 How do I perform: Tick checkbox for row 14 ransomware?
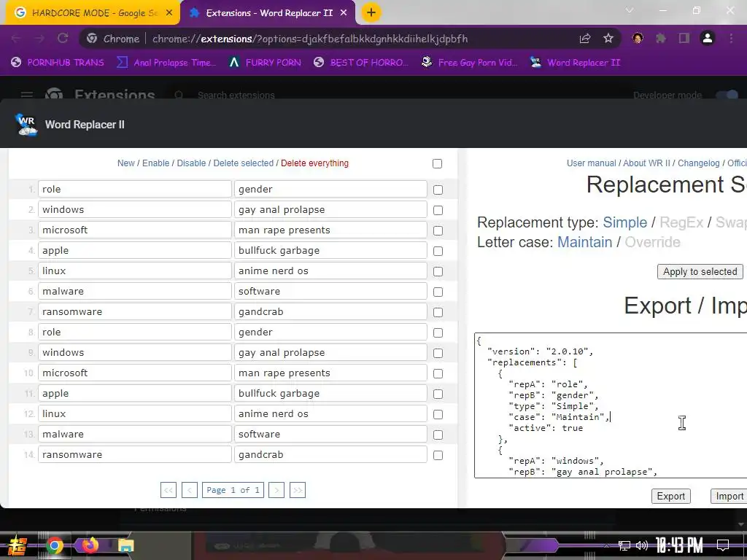click(x=438, y=455)
